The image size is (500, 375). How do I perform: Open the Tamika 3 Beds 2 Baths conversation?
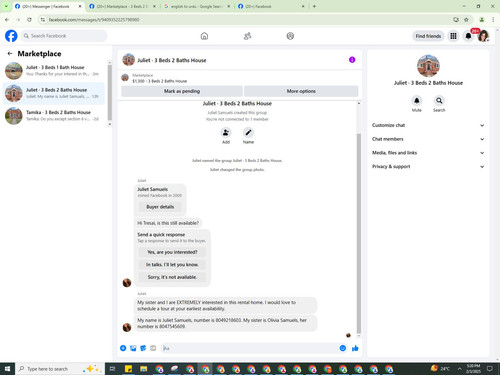pyautogui.click(x=54, y=115)
